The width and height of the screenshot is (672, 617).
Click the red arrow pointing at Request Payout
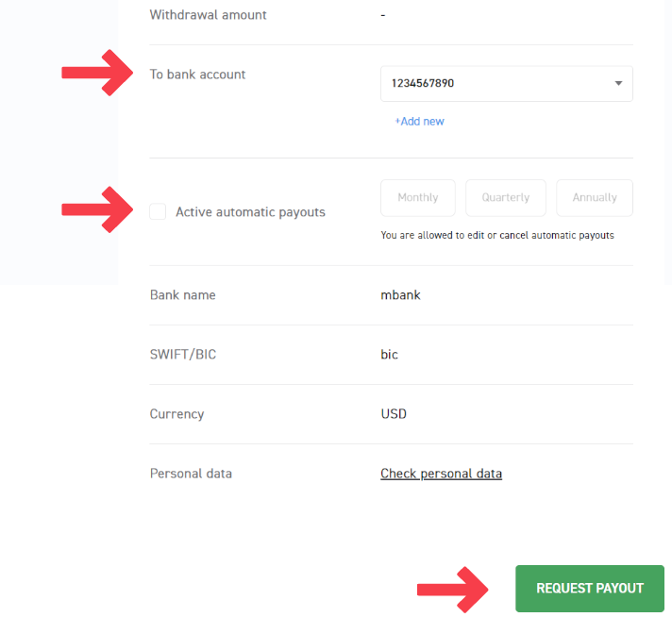pyautogui.click(x=453, y=589)
